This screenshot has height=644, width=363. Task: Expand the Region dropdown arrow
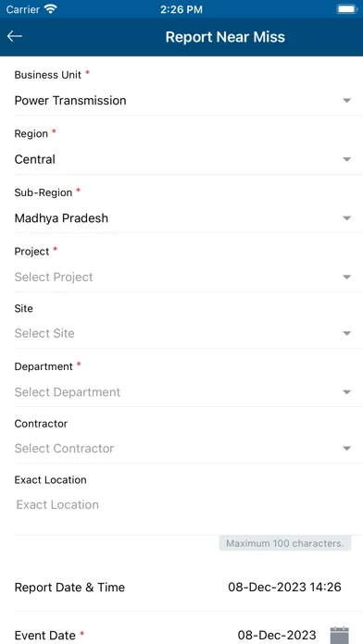click(347, 159)
